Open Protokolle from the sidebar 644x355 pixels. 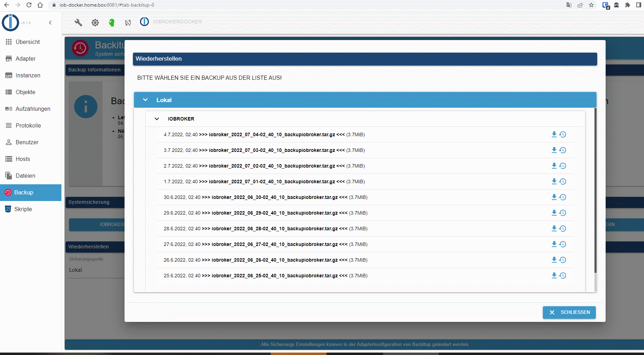point(29,125)
